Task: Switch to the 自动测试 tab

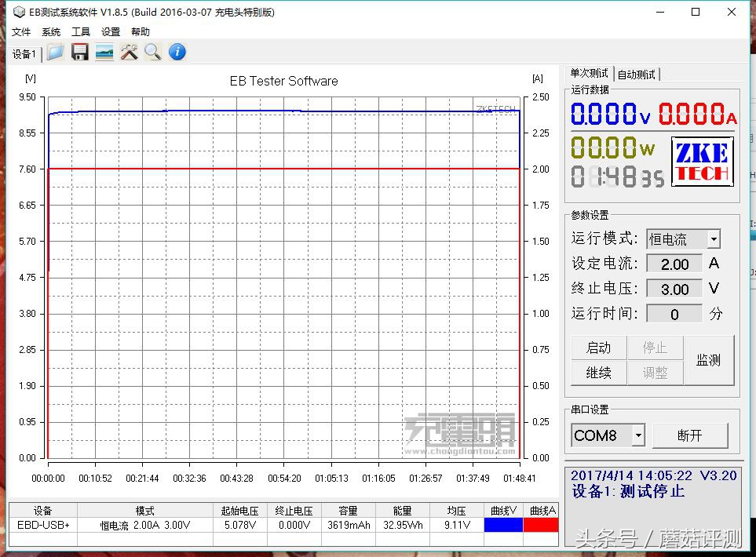Action: point(637,73)
